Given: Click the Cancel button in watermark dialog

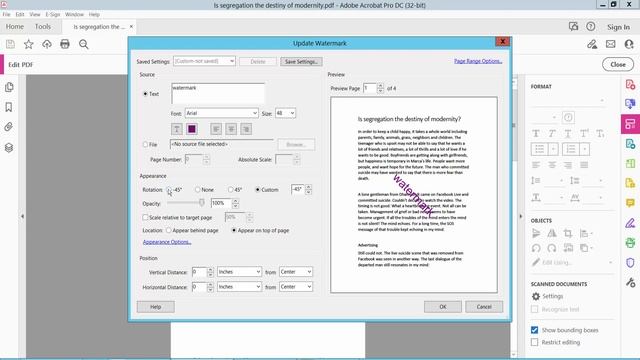Looking at the screenshot, I should 484,307.
